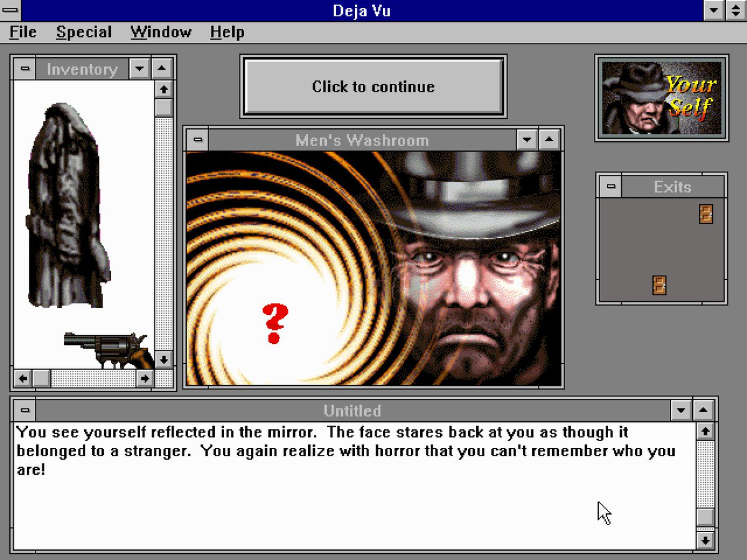The image size is (747, 560).
Task: Click the Untitled window title bar
Action: [352, 411]
